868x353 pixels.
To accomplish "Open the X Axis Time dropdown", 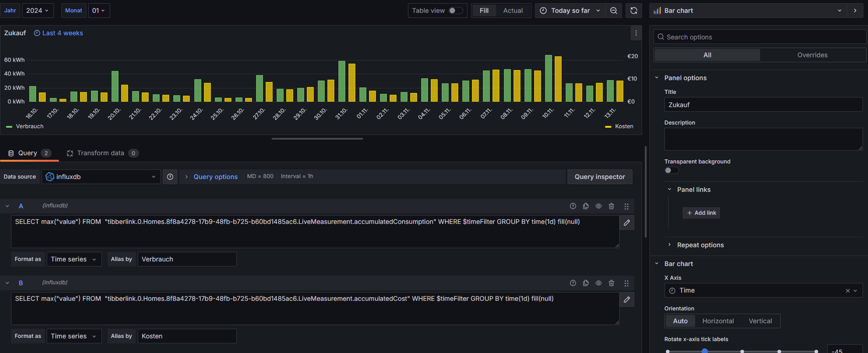I will click(x=763, y=291).
